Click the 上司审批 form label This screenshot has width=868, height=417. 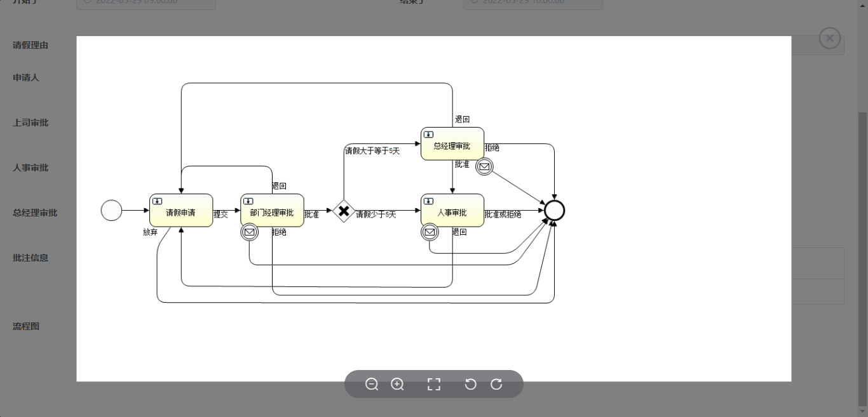coord(31,123)
